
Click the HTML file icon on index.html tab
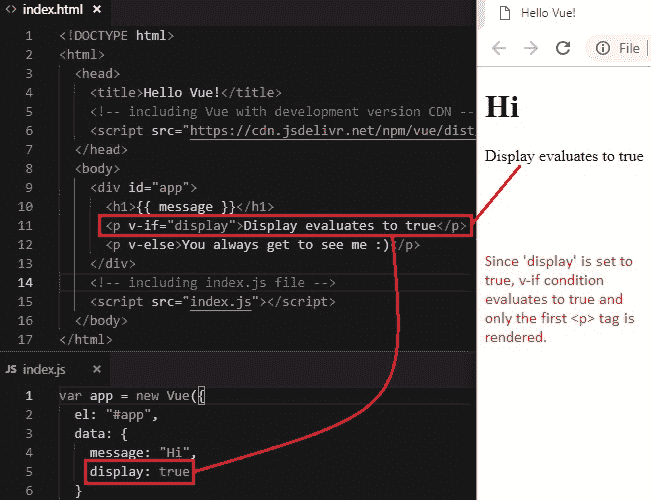[x=11, y=9]
